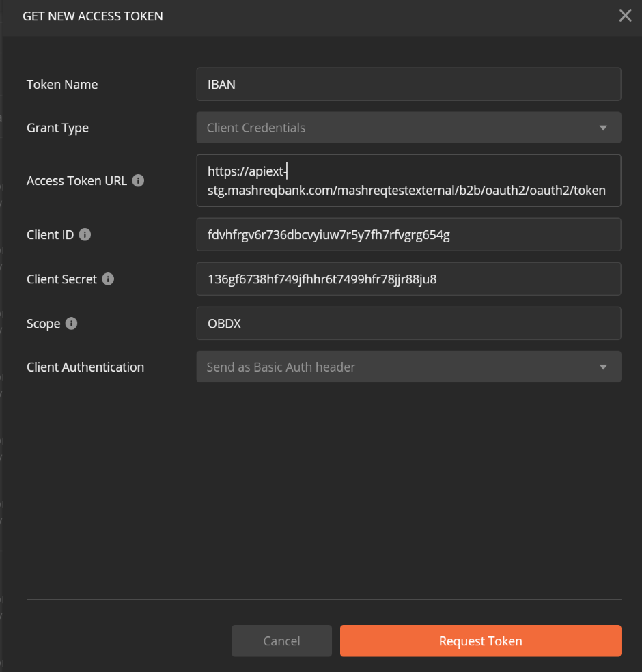The height and width of the screenshot is (672, 642).
Task: Click the orange Request Token button
Action: pos(480,641)
